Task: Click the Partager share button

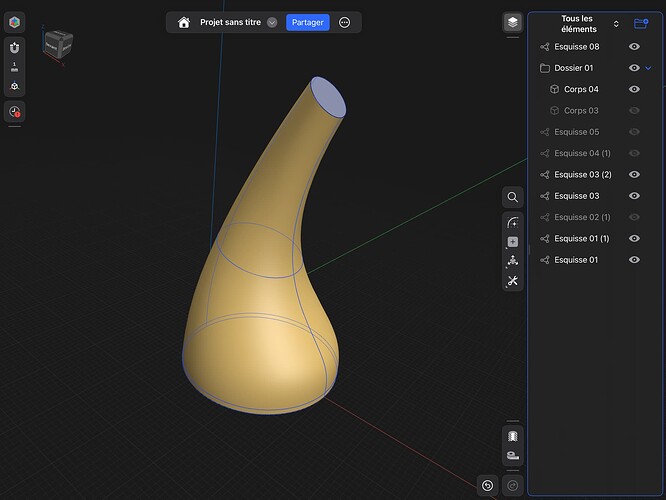Action: [x=308, y=23]
